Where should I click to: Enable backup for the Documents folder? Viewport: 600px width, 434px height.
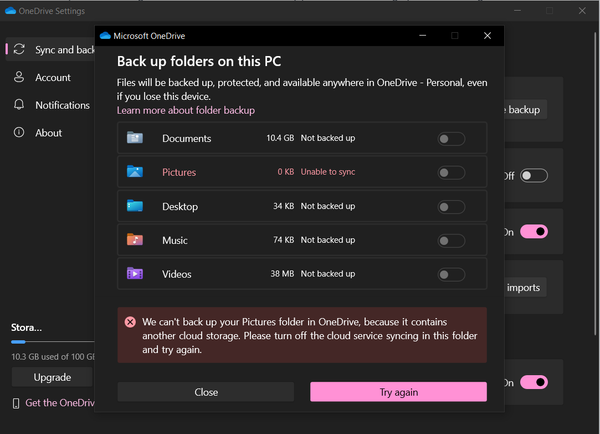451,139
